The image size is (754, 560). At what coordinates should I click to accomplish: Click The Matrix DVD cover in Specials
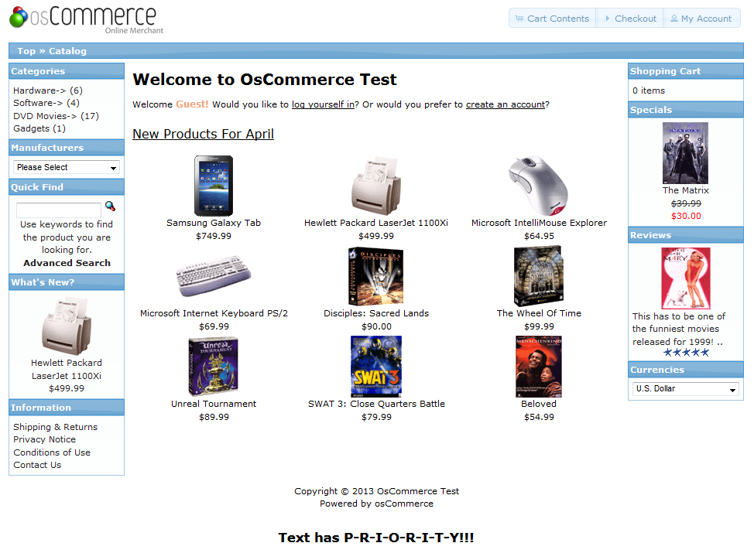tap(685, 153)
